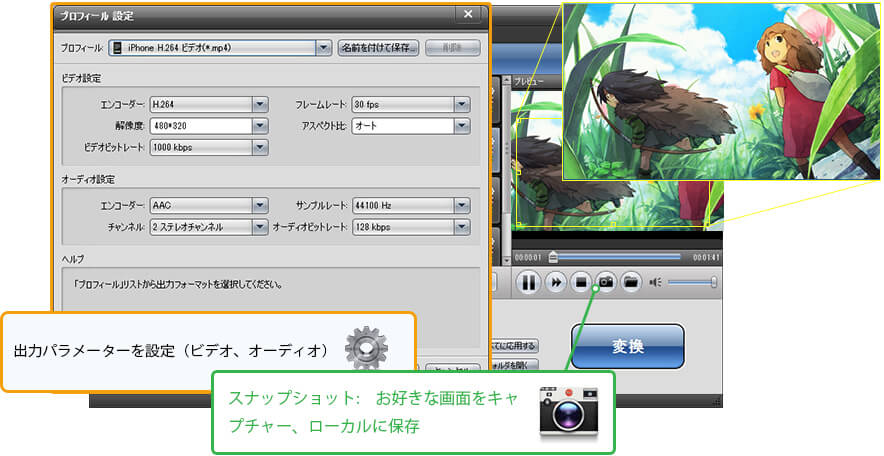Close the プロフィール設定 dialog
The image size is (884, 456).
click(467, 15)
